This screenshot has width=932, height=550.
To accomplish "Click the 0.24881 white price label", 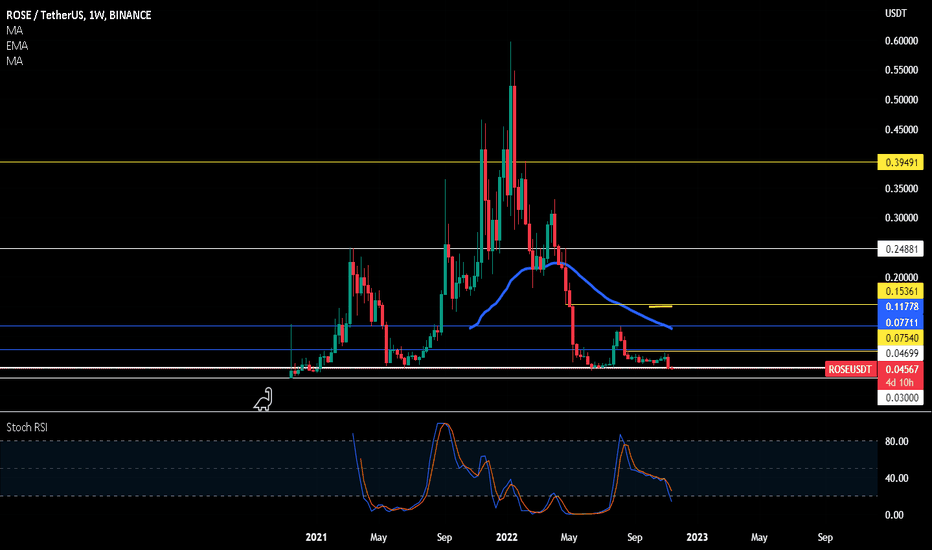I will tap(900, 249).
